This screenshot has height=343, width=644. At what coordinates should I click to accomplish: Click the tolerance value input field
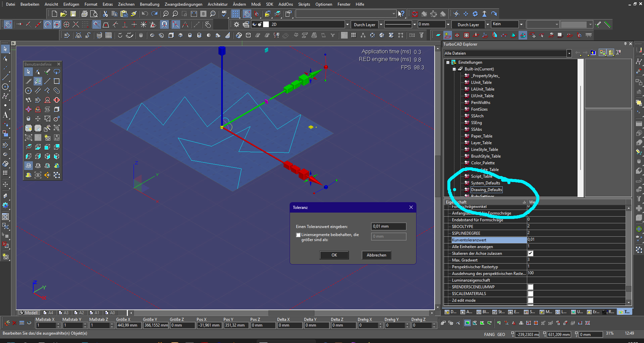click(x=388, y=226)
